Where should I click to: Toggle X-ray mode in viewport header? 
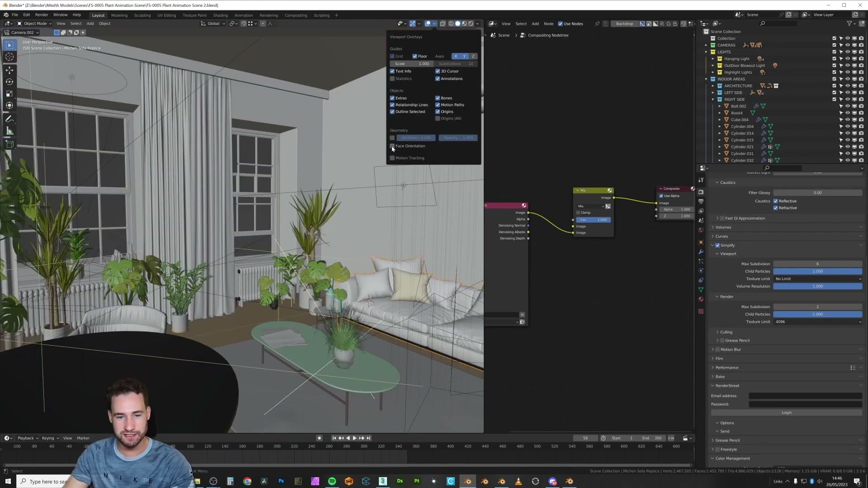click(x=443, y=23)
